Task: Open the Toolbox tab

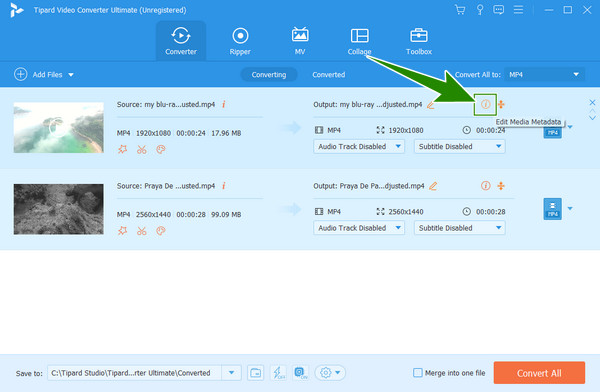Action: pyautogui.click(x=419, y=41)
